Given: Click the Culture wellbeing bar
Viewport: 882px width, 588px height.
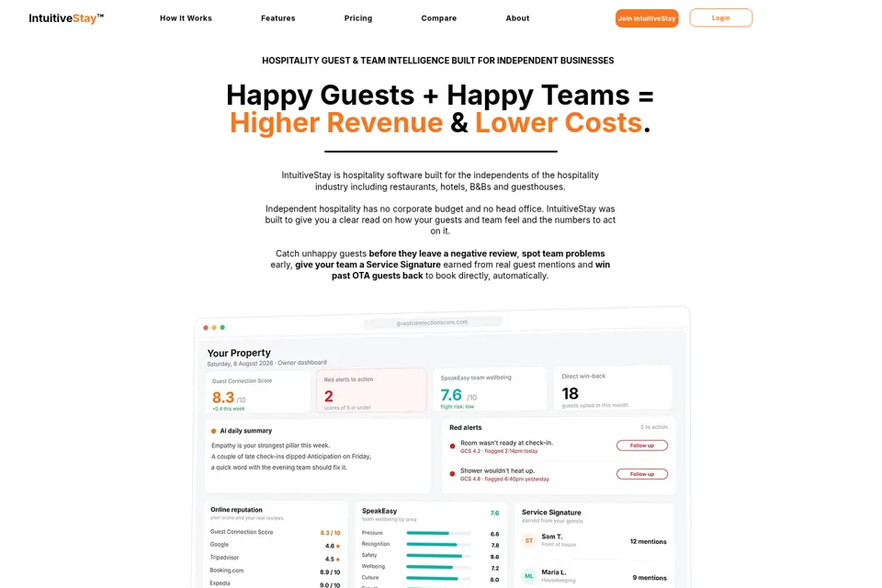Looking at the screenshot, I should [x=439, y=578].
